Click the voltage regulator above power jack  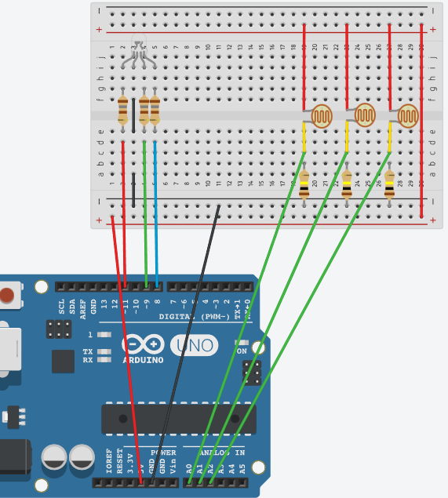[14, 416]
